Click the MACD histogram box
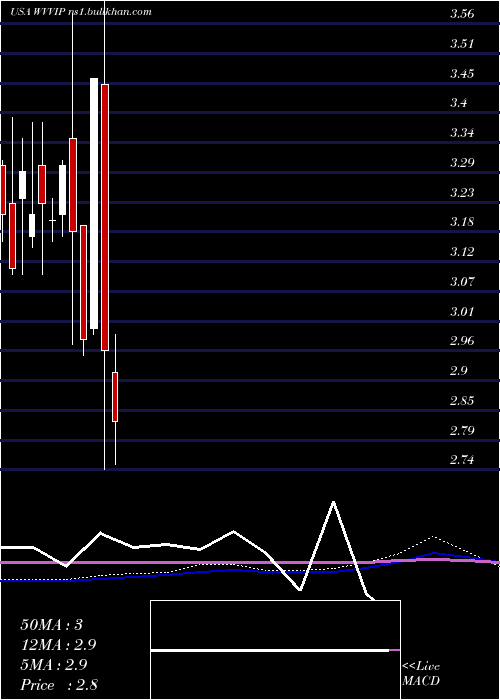Screen dimensions: 500x700 (275, 650)
